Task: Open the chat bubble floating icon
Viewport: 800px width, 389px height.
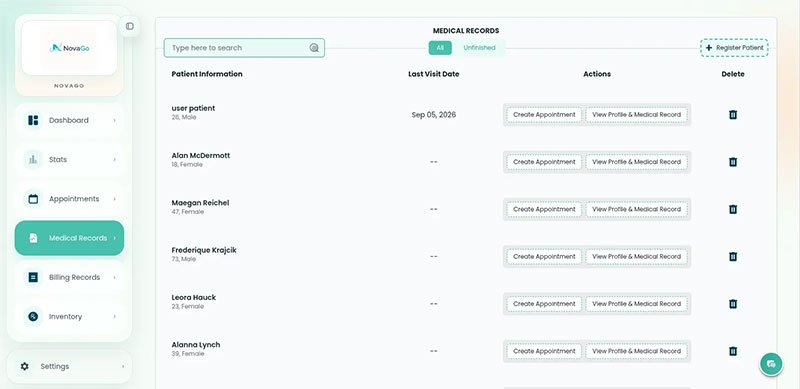Action: click(771, 364)
